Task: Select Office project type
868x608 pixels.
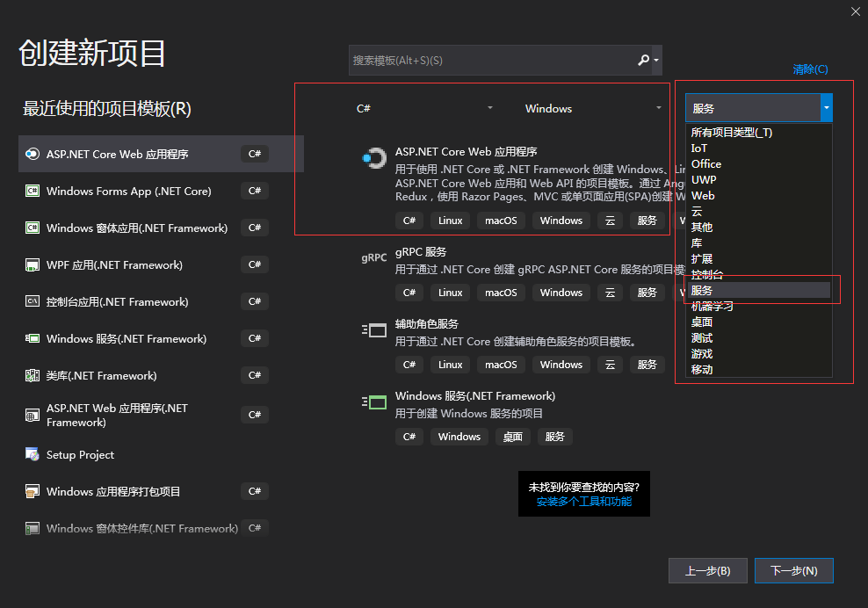Action: point(758,164)
